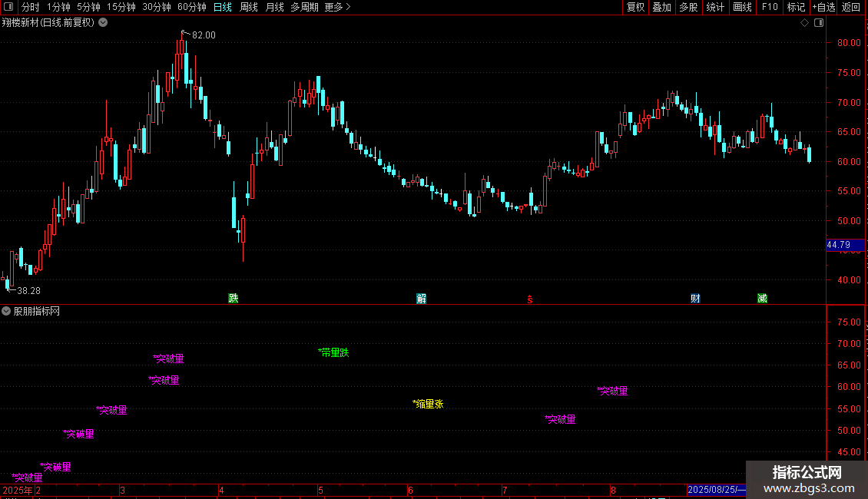Click the 44.79 price axis label
Image resolution: width=868 pixels, height=499 pixels.
tap(845, 245)
